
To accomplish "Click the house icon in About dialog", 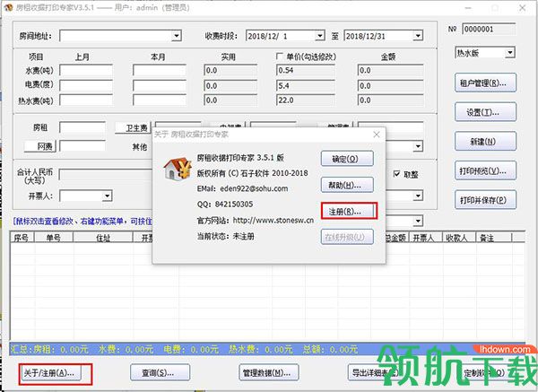I will click(178, 169).
